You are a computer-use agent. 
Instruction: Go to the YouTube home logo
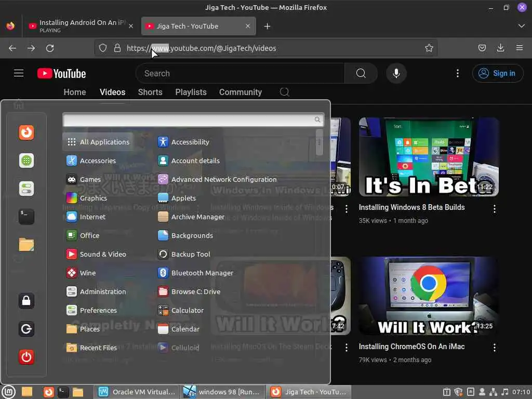(x=61, y=73)
